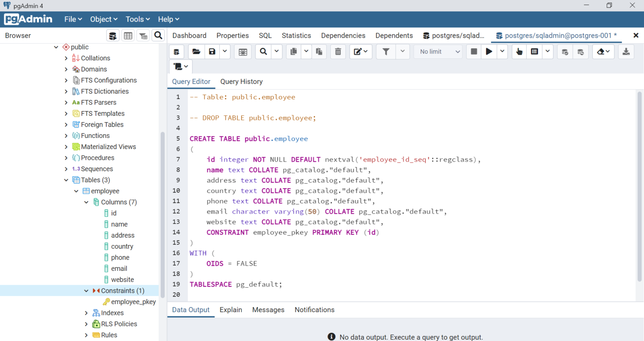Select the Stop query button
This screenshot has width=644, height=341.
point(474,51)
